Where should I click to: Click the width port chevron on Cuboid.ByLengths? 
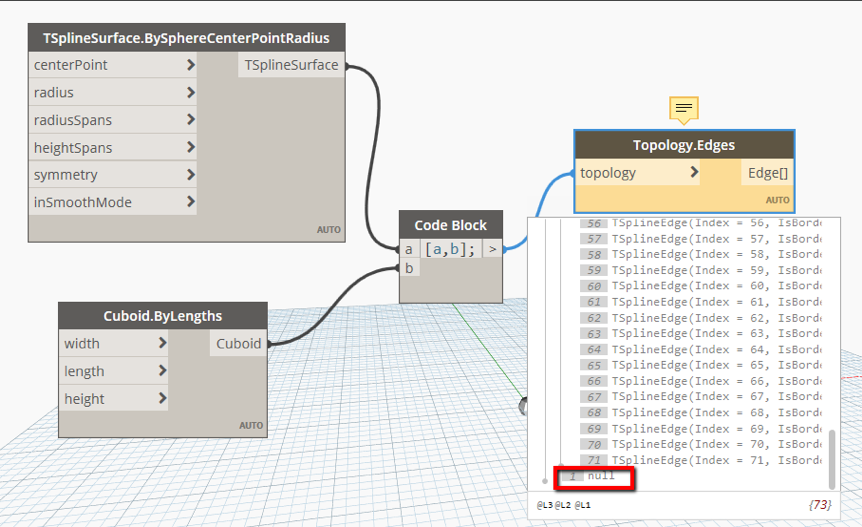[x=162, y=343]
